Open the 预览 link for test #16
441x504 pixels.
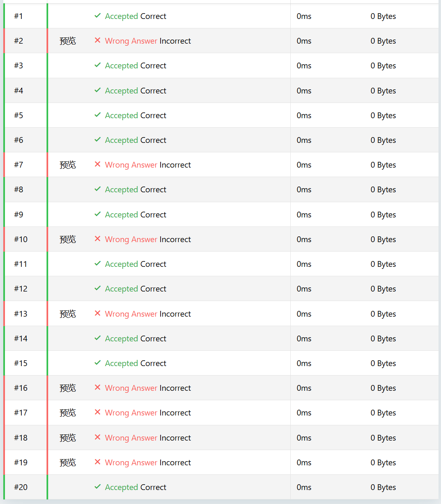[x=68, y=388]
